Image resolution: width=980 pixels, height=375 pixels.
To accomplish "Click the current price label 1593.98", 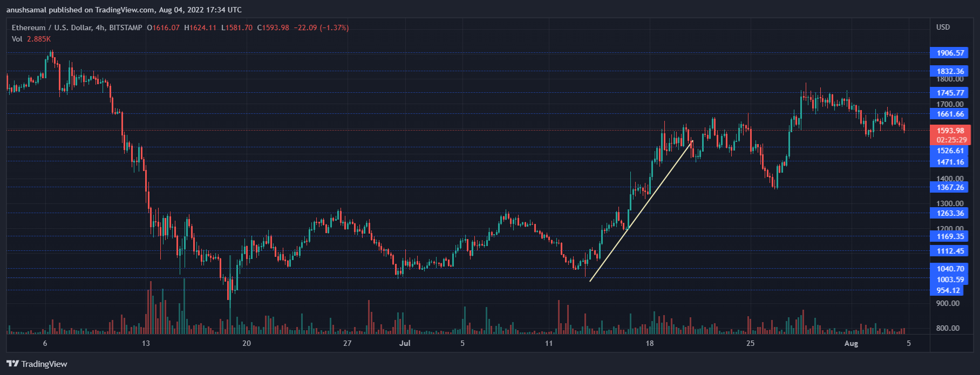I will tap(950, 131).
